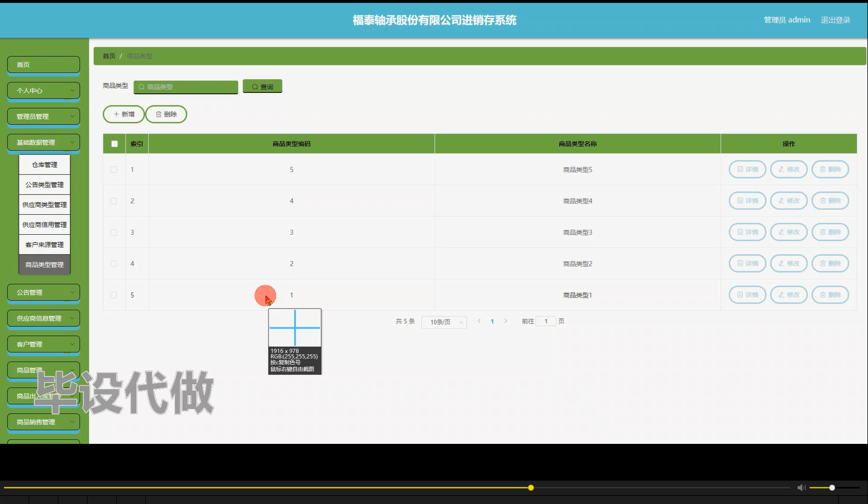
Task: Collapse the 基础数据管理 sidebar menu
Action: (43, 142)
